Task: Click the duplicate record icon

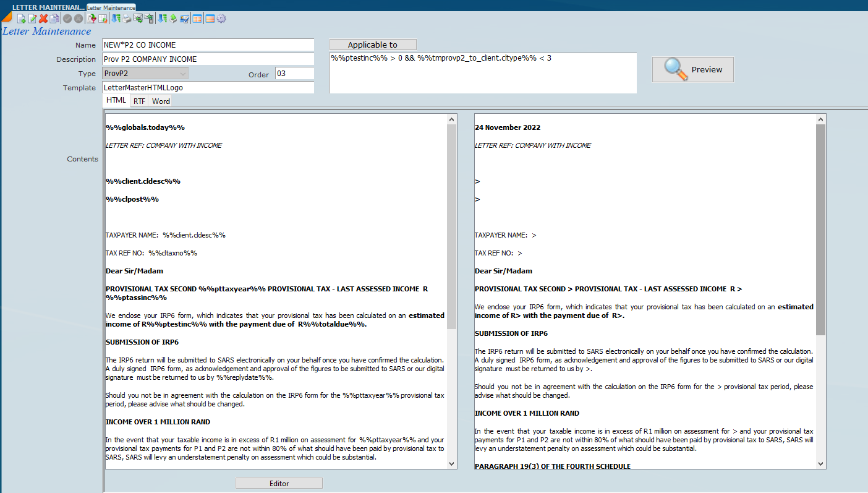Action: point(54,19)
